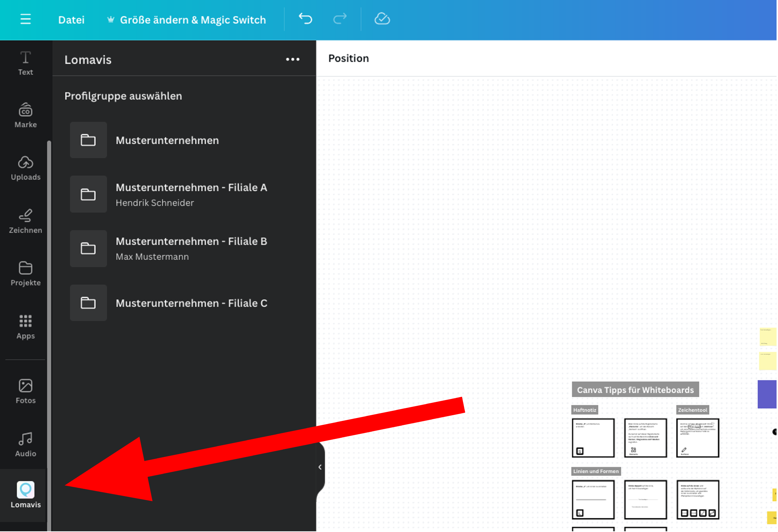The width and height of the screenshot is (778, 532).
Task: Click the Haftnotiz whiteboard tip thumbnail
Action: [593, 437]
